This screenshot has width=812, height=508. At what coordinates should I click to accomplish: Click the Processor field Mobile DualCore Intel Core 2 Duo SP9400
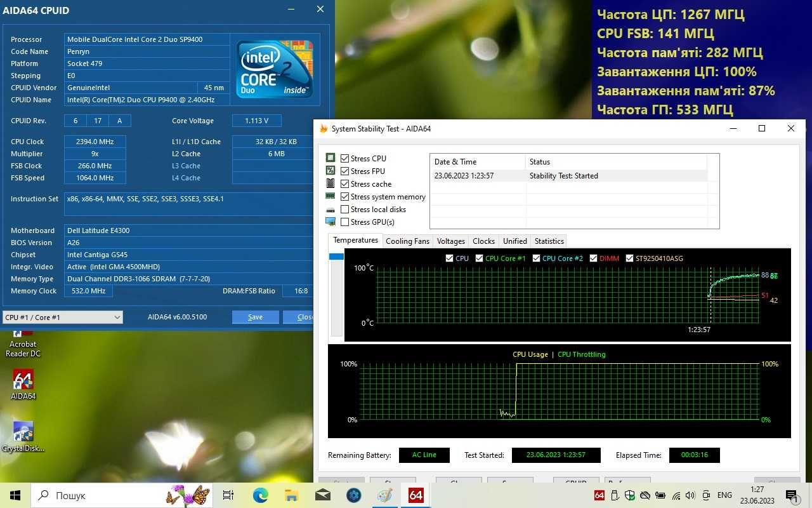click(147, 39)
